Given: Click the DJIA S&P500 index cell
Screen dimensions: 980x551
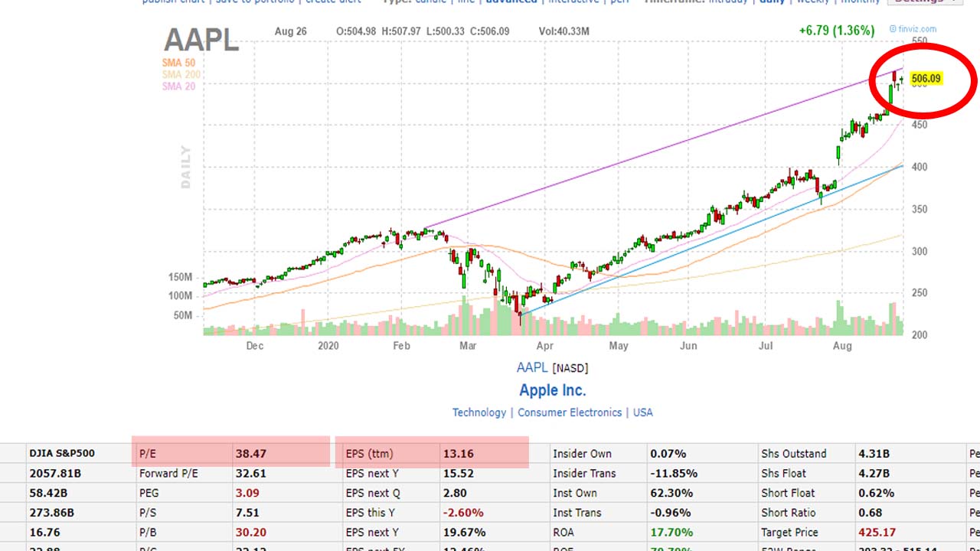Looking at the screenshot, I should click(x=62, y=454).
